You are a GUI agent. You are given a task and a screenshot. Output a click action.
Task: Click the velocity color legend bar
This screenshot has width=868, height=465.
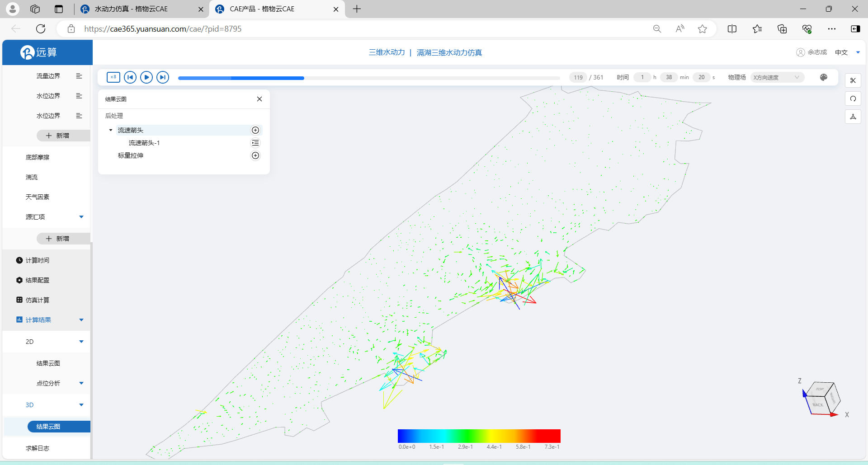[x=479, y=436]
